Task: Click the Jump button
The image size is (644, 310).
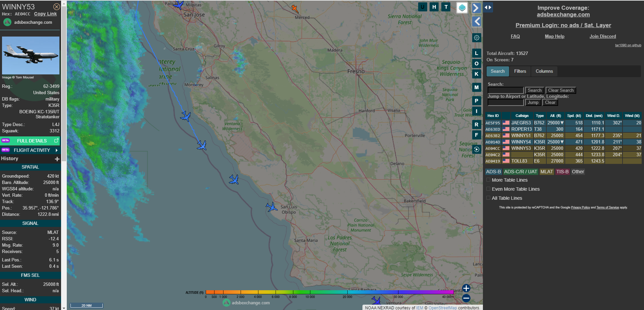Action: coord(533,103)
